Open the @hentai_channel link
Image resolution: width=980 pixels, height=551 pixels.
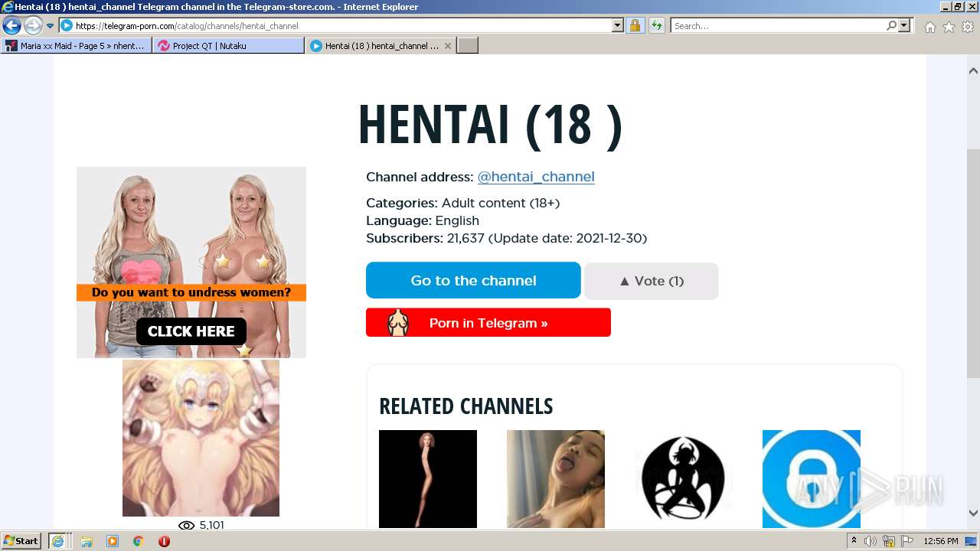click(536, 177)
